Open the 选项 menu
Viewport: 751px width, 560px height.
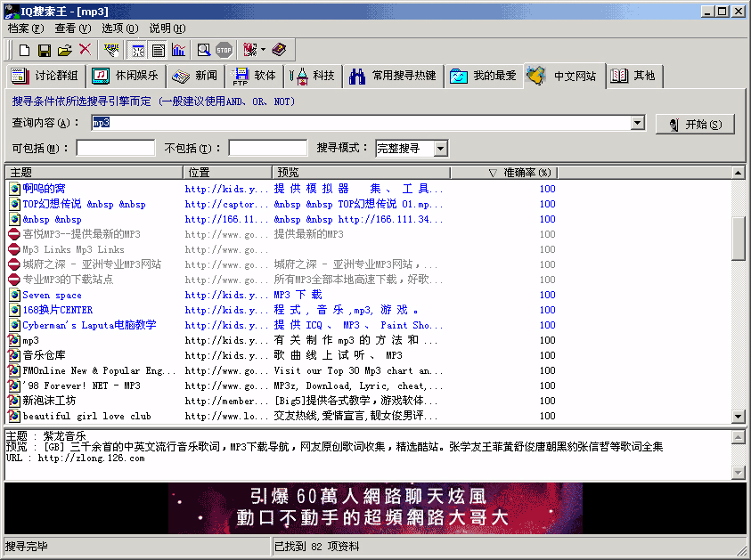coord(119,28)
